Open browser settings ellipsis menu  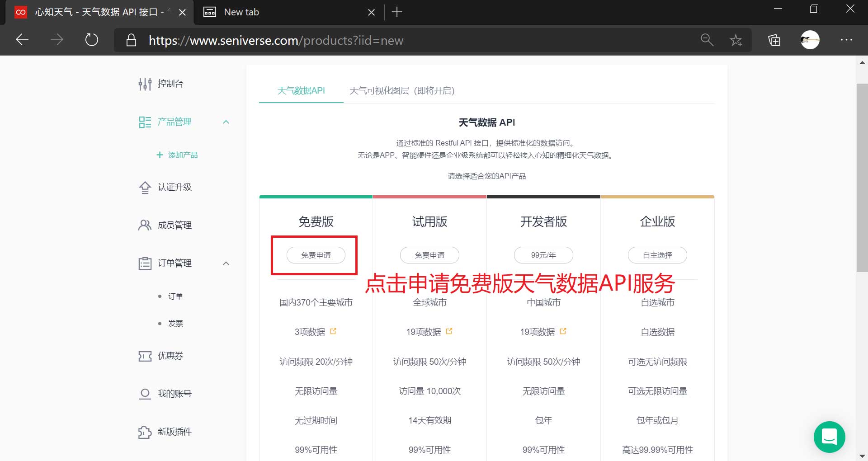tap(846, 40)
